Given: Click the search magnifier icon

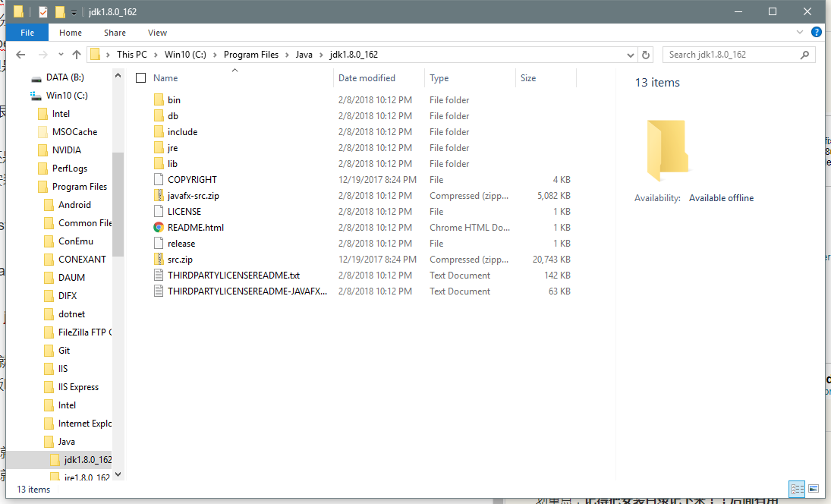Looking at the screenshot, I should point(804,55).
